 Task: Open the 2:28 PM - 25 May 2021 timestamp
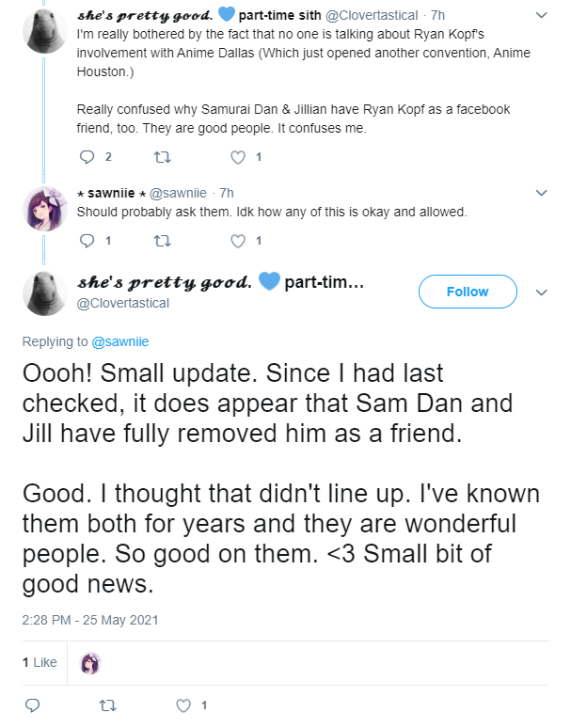point(90,620)
